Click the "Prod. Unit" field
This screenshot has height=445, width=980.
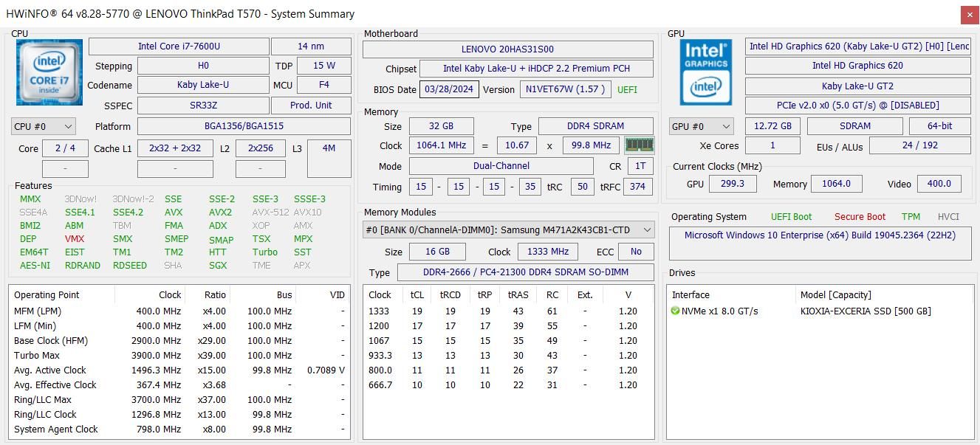[x=311, y=106]
